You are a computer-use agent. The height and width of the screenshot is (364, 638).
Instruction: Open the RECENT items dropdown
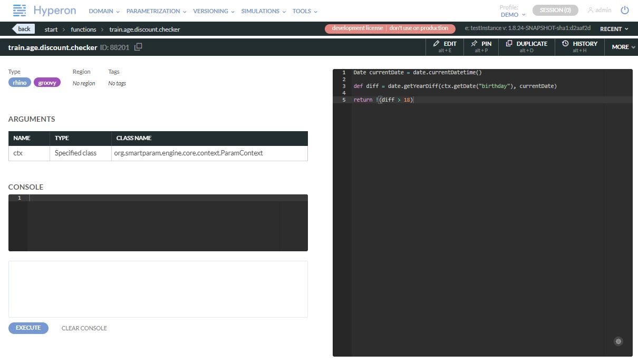tap(614, 29)
